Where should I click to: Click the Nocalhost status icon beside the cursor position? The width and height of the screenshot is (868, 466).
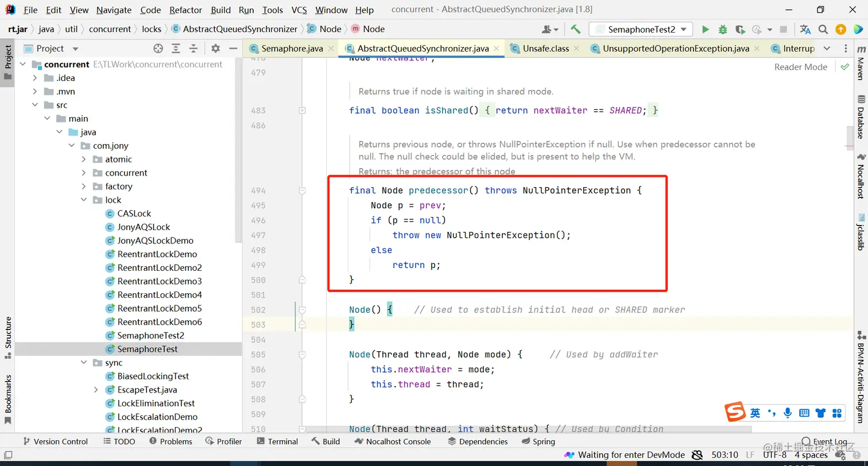pos(697,455)
